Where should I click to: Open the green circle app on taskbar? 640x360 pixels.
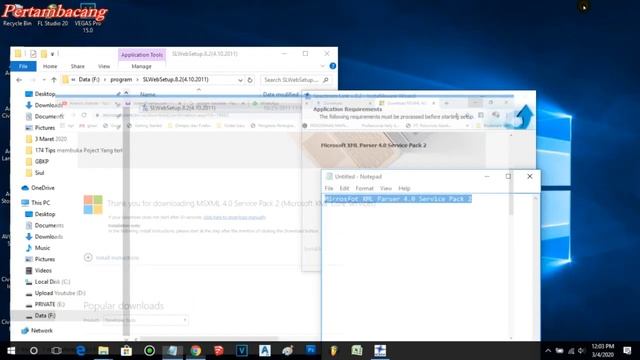(149, 351)
